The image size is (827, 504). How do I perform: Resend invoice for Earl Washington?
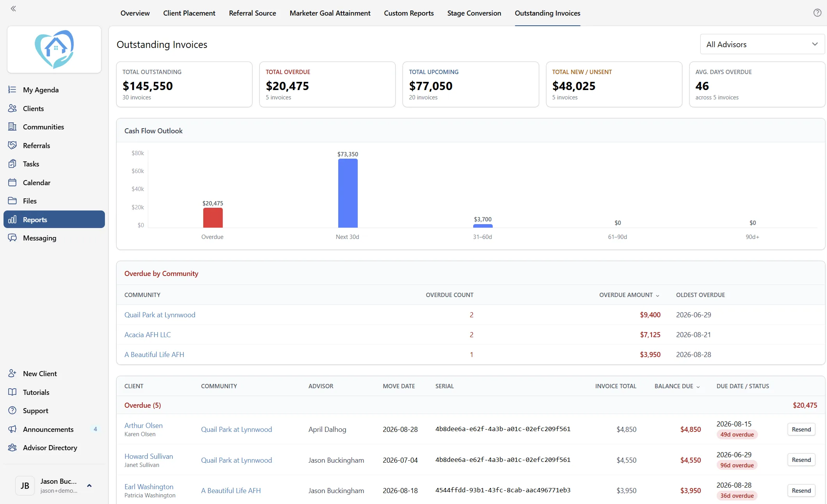801,491
